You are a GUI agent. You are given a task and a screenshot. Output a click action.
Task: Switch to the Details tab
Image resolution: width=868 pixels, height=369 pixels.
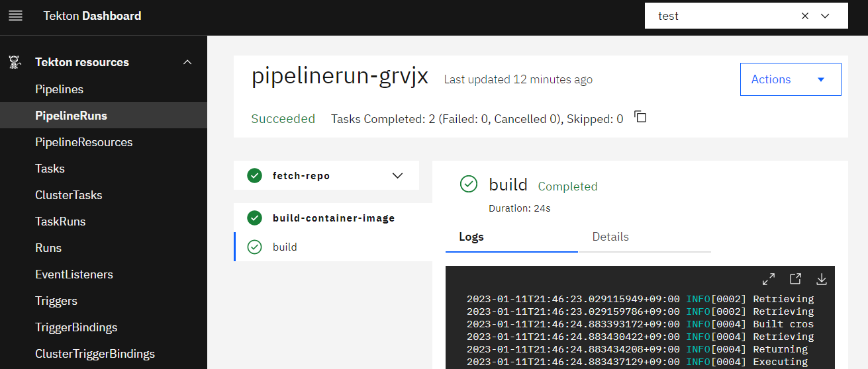coord(644,237)
